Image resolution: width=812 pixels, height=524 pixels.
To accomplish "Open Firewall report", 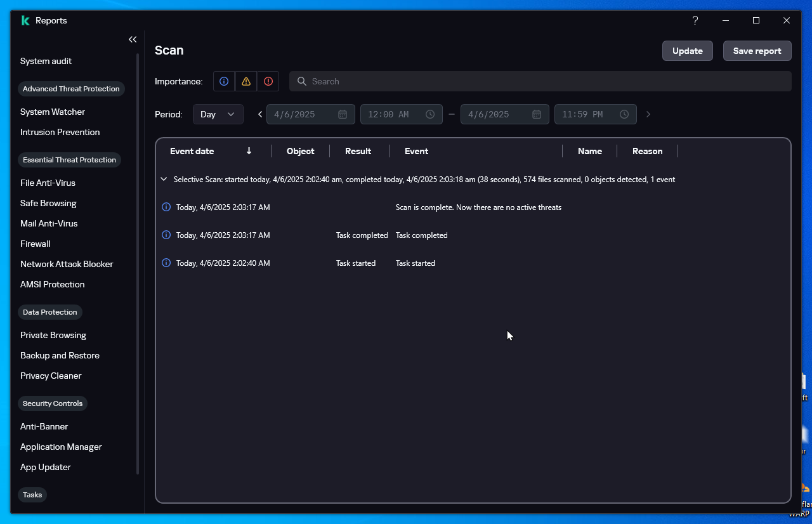I will coord(36,244).
